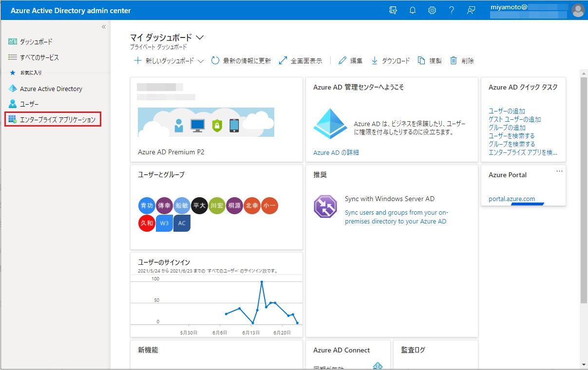Open the Azure Portal tile ellipsis menu

(559, 171)
